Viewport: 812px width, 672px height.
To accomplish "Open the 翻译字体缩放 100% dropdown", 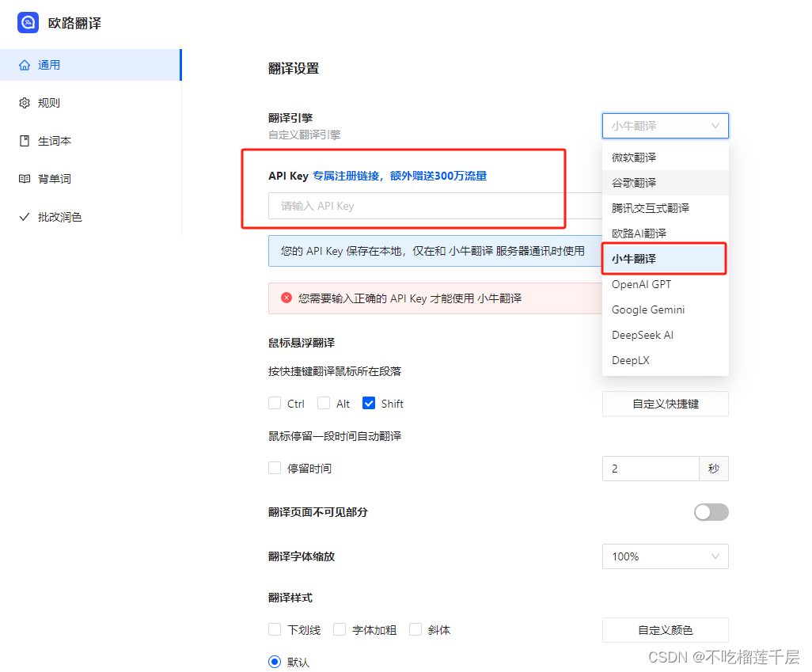I will click(x=665, y=556).
